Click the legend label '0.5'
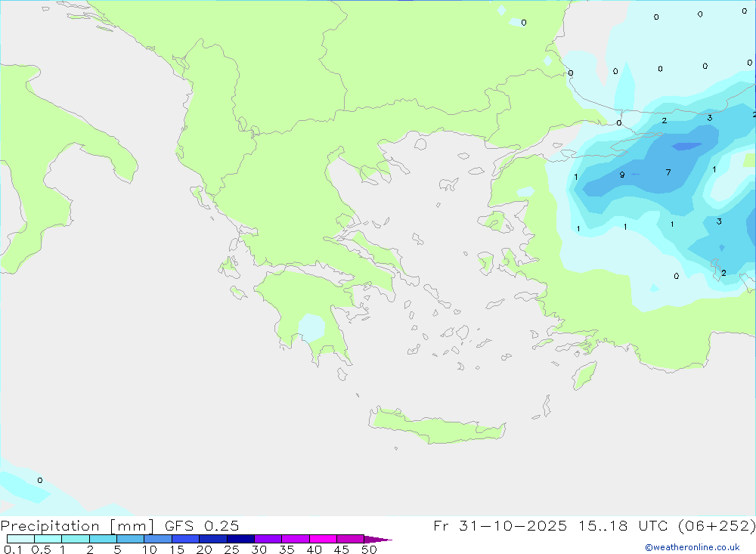This screenshot has height=554, width=756. point(41,549)
